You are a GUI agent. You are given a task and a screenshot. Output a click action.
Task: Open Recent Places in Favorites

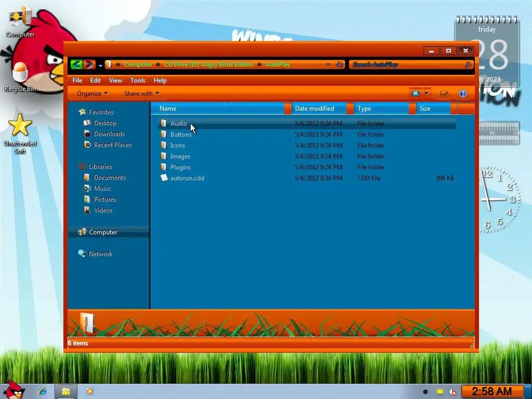(112, 144)
